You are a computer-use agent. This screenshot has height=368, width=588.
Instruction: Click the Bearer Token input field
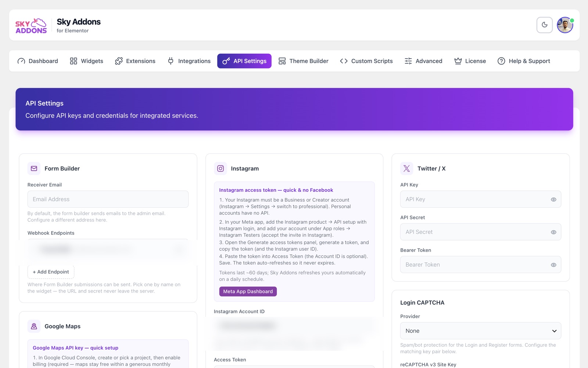(481, 265)
